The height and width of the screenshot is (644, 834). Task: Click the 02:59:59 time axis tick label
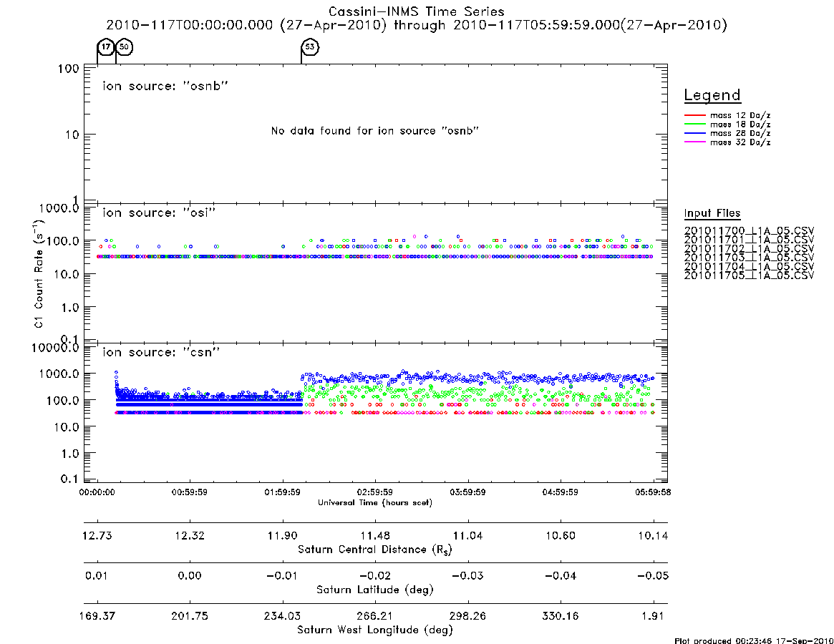(x=375, y=492)
